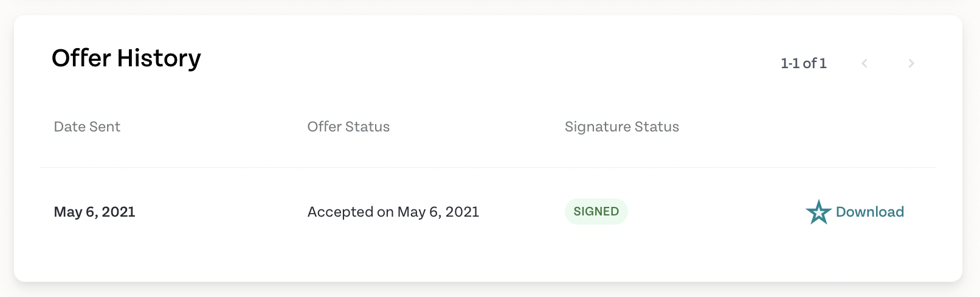Image resolution: width=980 pixels, height=297 pixels.
Task: Click the Offer History heading
Action: [x=126, y=58]
